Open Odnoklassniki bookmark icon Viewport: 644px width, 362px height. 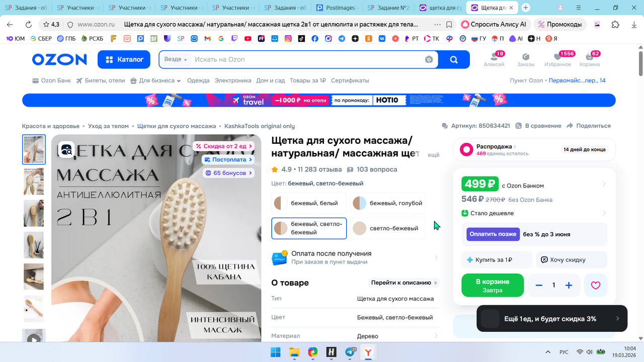coord(368,39)
